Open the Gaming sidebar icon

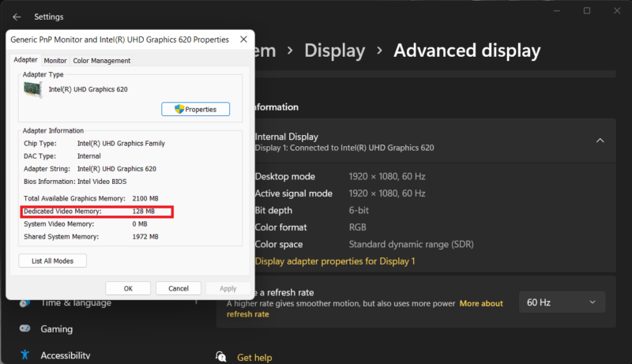pos(25,328)
